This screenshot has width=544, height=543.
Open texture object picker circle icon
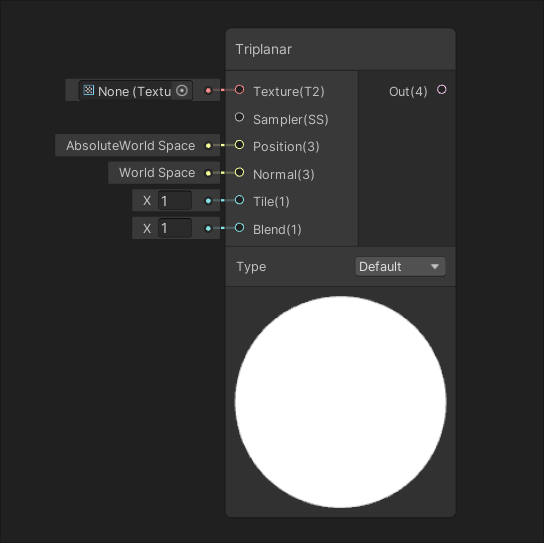182,91
